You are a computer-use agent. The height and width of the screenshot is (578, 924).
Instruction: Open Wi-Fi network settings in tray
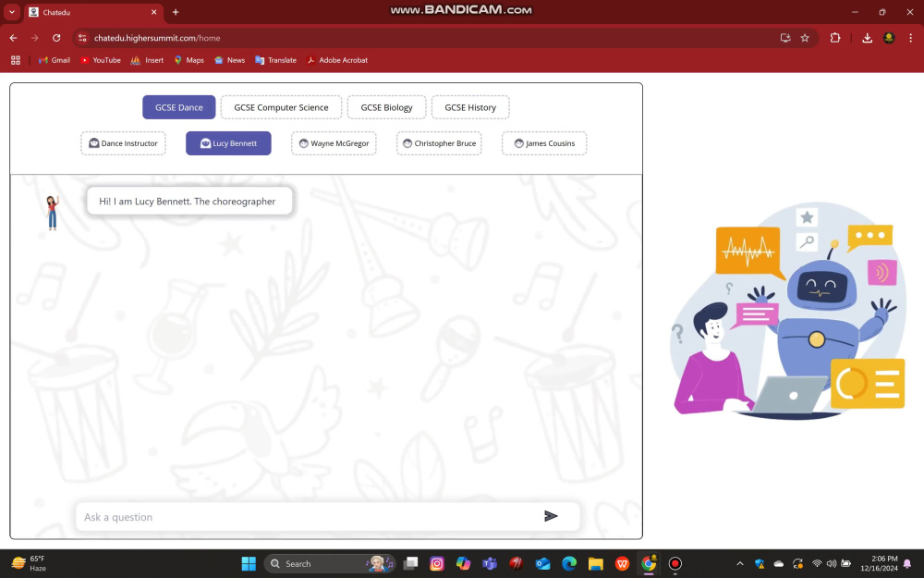pyautogui.click(x=817, y=564)
